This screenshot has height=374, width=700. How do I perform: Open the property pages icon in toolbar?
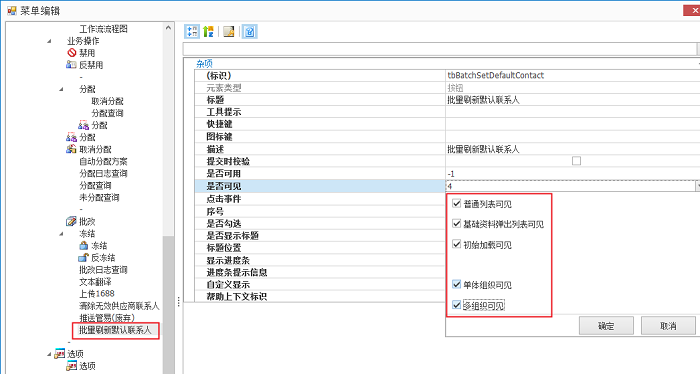[229, 31]
